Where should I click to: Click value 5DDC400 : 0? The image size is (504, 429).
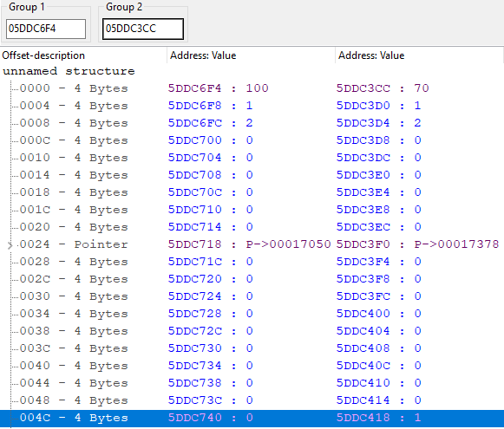(x=378, y=314)
